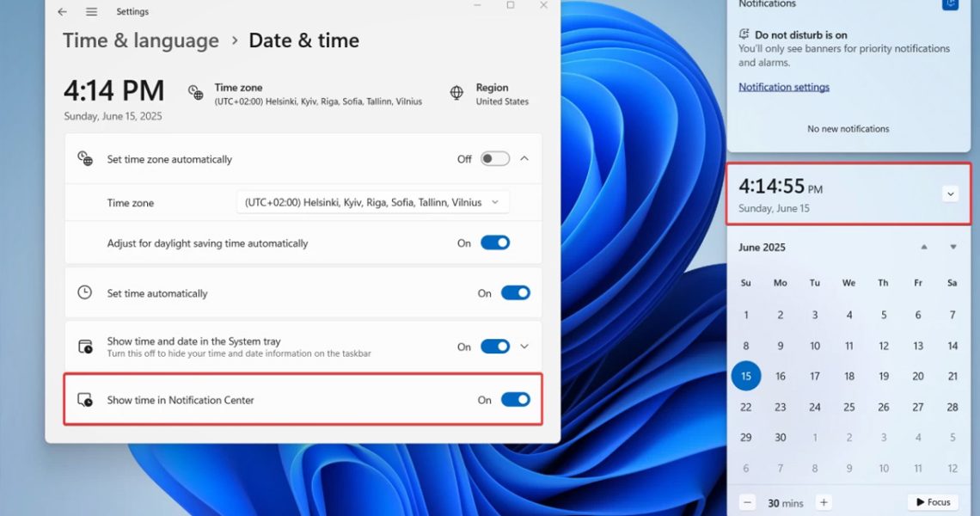Click the Show time in Notification Center icon
This screenshot has height=516, width=980.
click(x=85, y=400)
